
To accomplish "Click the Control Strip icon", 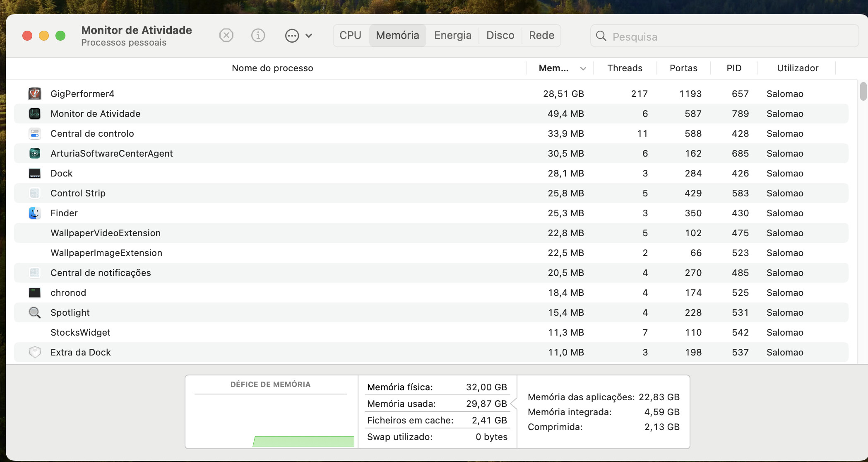I will [35, 193].
